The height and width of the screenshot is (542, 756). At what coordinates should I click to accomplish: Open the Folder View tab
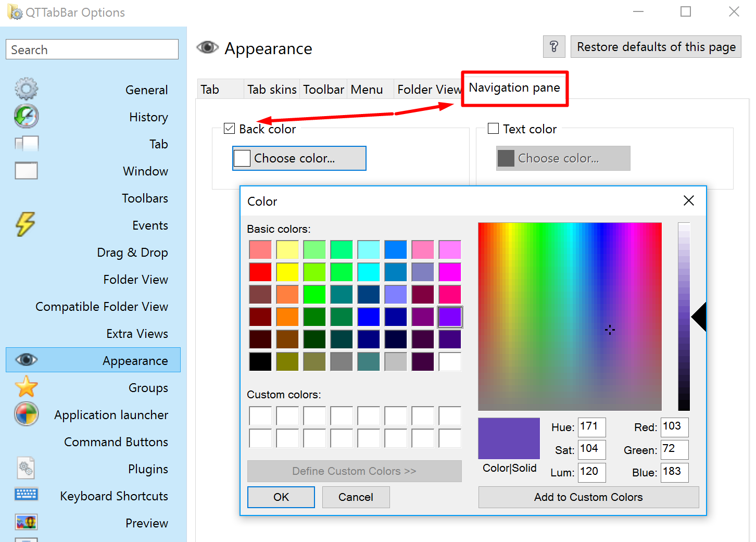pyautogui.click(x=426, y=89)
